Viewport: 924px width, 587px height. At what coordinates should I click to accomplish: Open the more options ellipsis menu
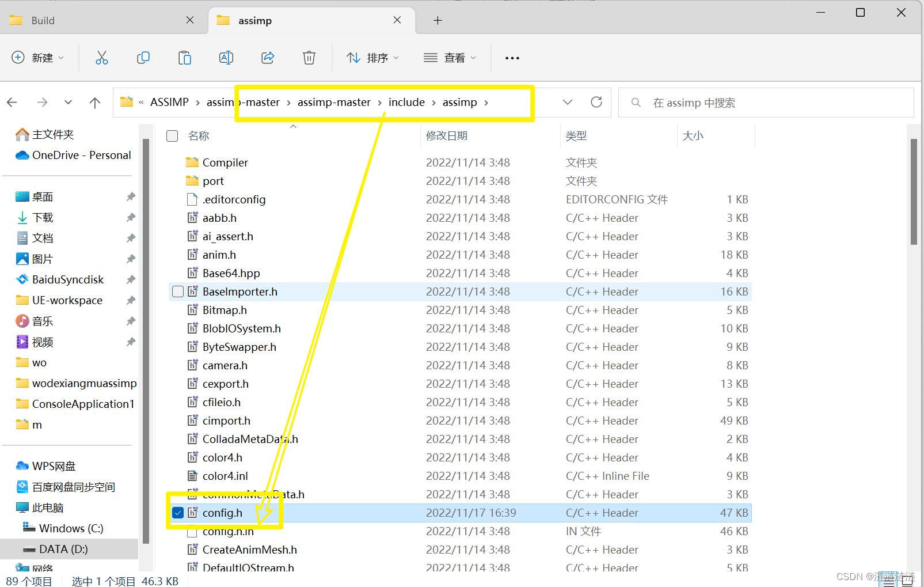[x=512, y=58]
